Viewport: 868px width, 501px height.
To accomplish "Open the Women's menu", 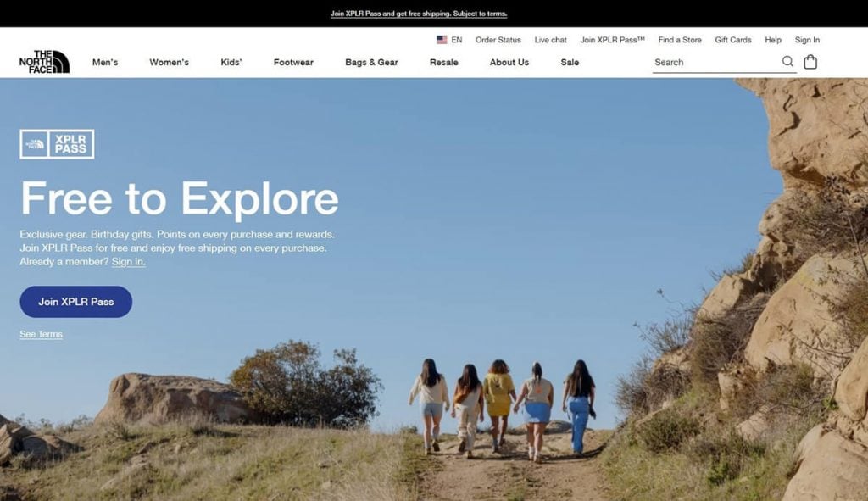I will coord(169,63).
